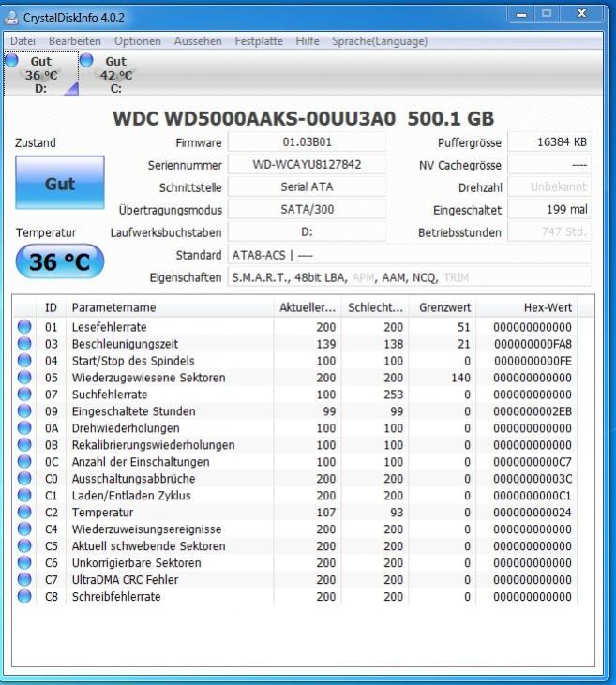Select the Lesefehlerrate parameter name
Image resolution: width=616 pixels, height=685 pixels.
[110, 327]
